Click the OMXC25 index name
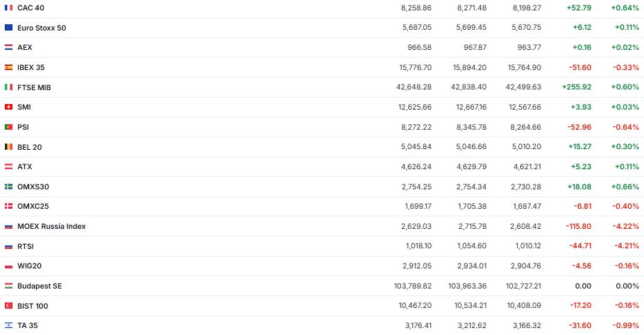The image size is (644, 335). (x=33, y=206)
